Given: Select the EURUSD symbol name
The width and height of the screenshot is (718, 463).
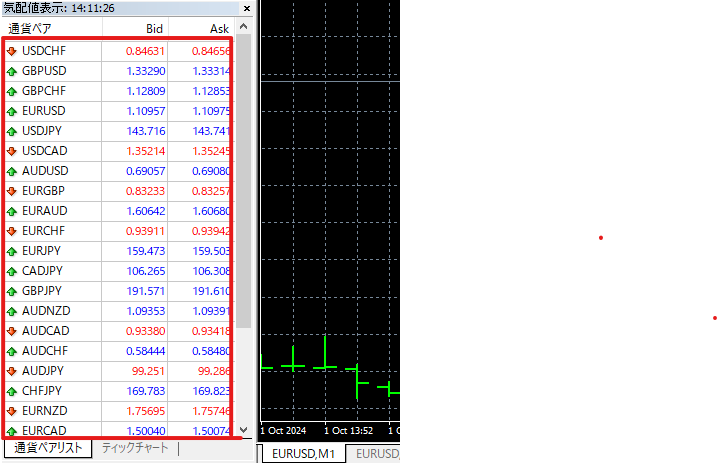Looking at the screenshot, I should click(44, 111).
